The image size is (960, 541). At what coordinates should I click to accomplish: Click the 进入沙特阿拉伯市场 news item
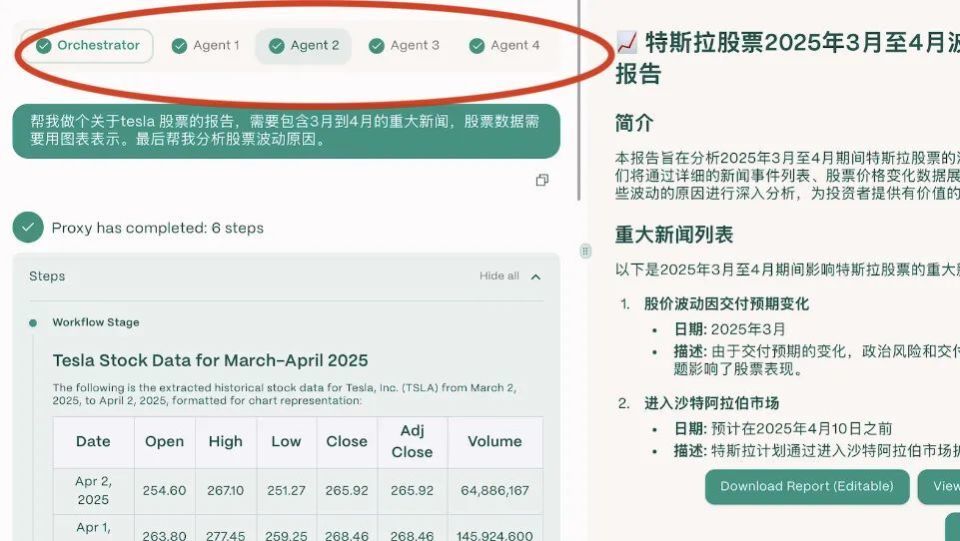(711, 403)
